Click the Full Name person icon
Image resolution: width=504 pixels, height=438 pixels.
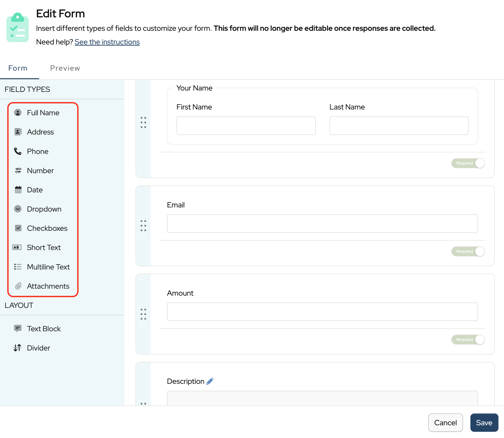tap(18, 113)
